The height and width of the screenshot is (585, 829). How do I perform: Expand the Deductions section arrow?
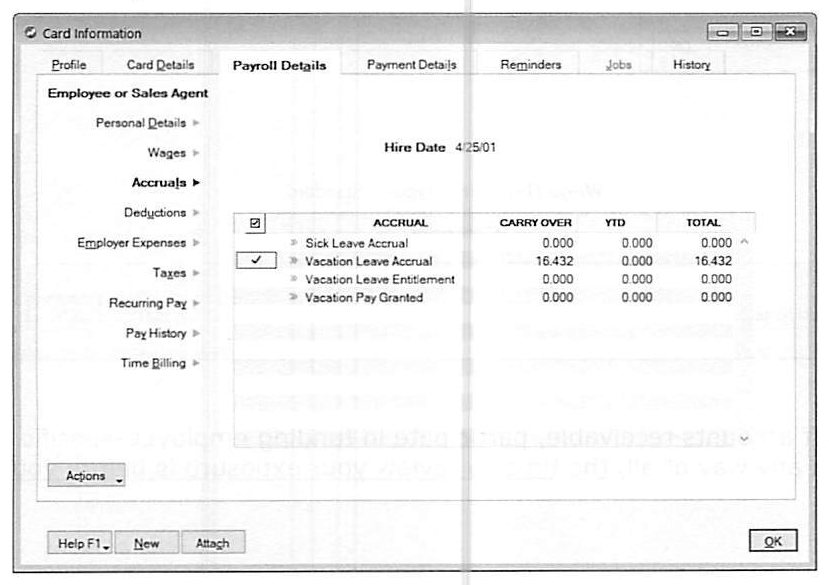196,213
